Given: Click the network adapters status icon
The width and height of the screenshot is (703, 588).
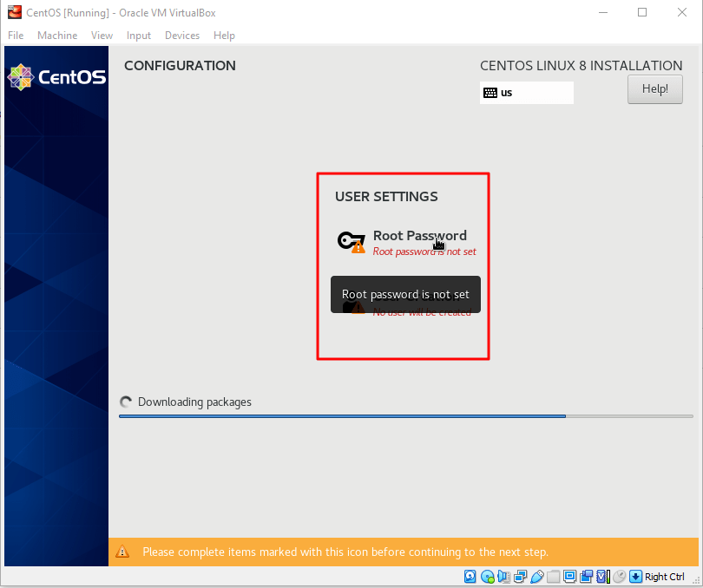Looking at the screenshot, I should tap(521, 577).
